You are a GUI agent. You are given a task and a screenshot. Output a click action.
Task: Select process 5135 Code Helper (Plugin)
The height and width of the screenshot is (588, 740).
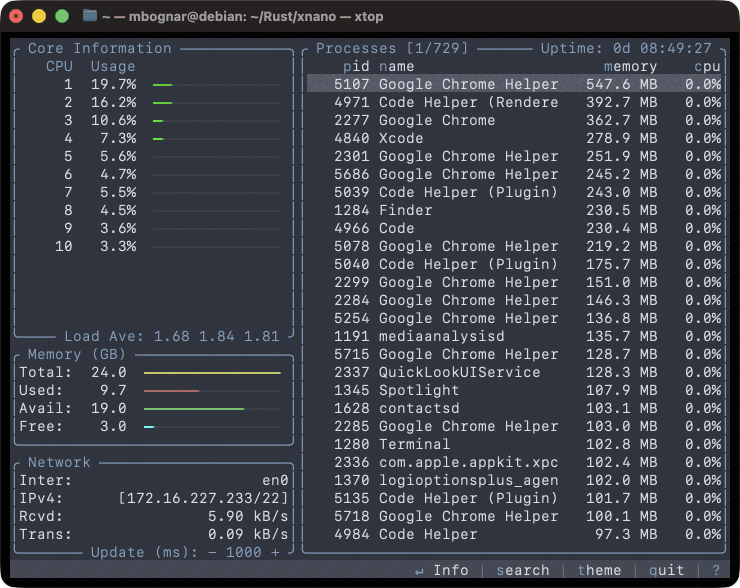514,498
